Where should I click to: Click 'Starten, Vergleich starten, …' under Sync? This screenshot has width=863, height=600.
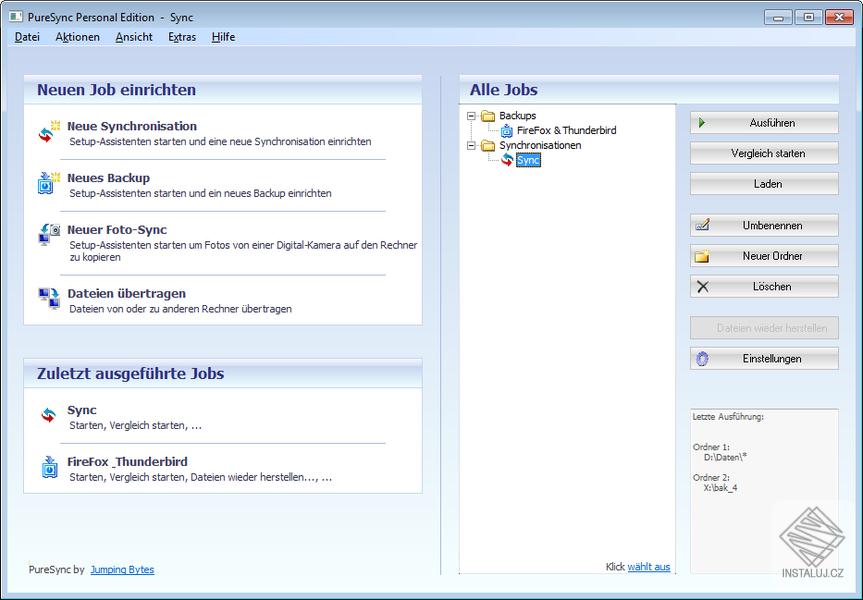(135, 426)
